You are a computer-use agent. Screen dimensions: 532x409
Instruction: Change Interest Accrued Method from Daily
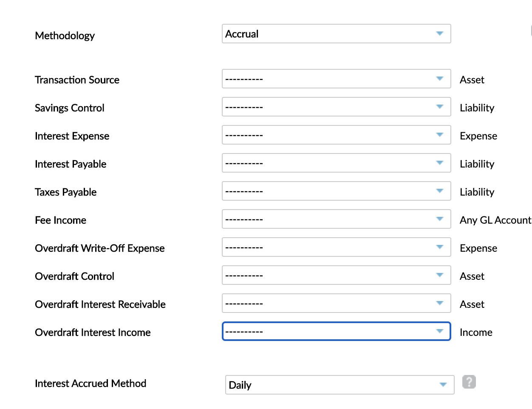339,385
